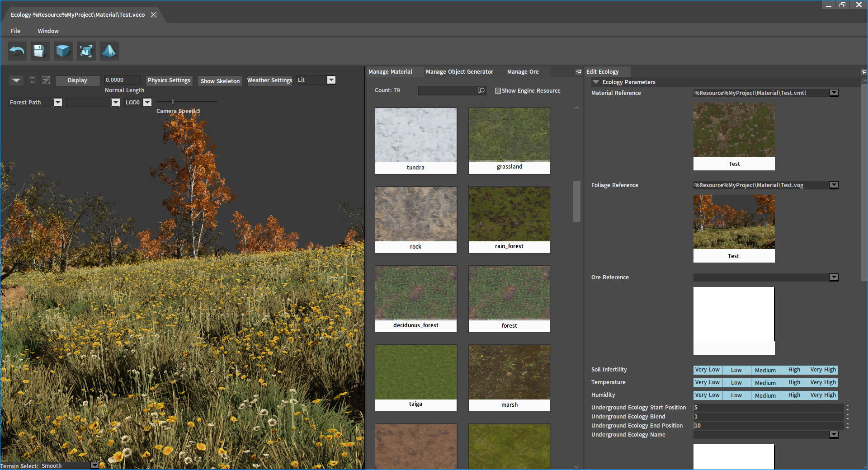Select the tundra material thumbnail
The height and width of the screenshot is (470, 868).
416,141
